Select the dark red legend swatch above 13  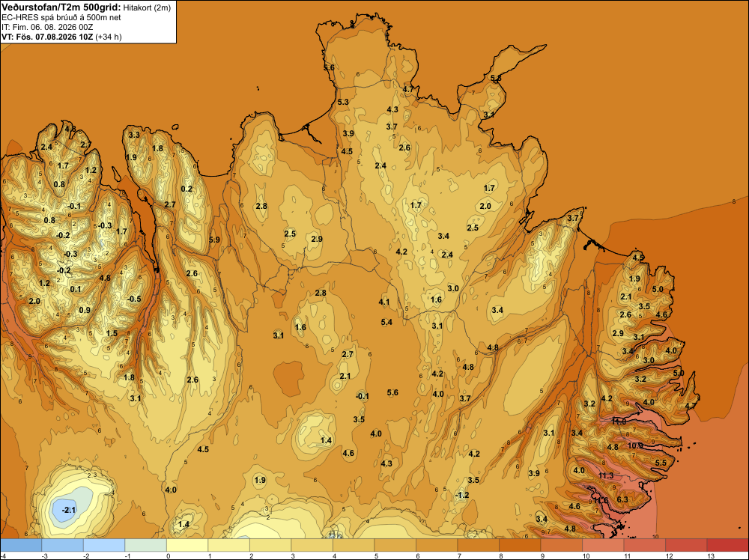[727, 545]
